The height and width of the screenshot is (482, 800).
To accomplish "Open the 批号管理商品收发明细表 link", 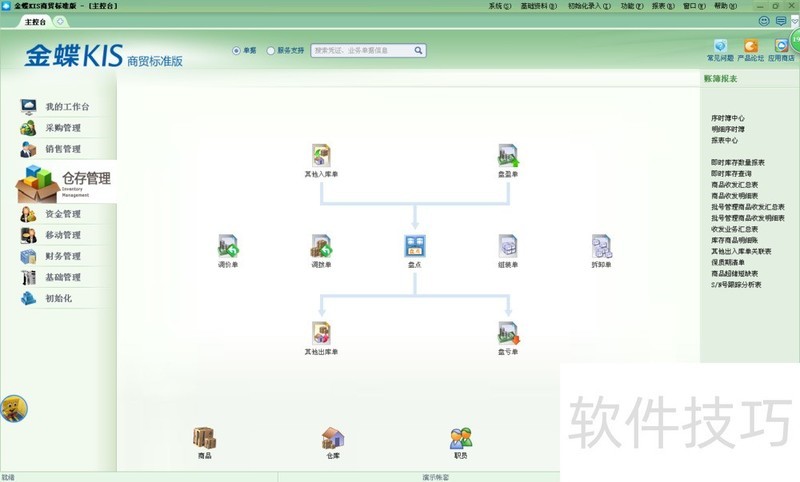I will click(748, 218).
